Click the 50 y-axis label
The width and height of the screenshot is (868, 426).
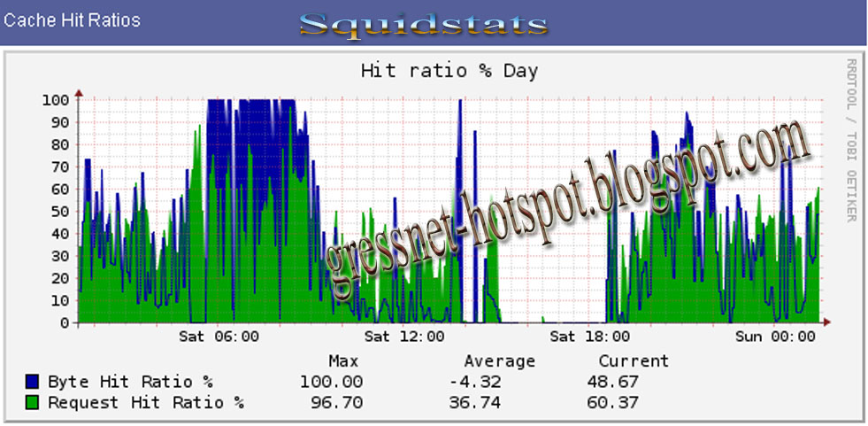tap(60, 212)
